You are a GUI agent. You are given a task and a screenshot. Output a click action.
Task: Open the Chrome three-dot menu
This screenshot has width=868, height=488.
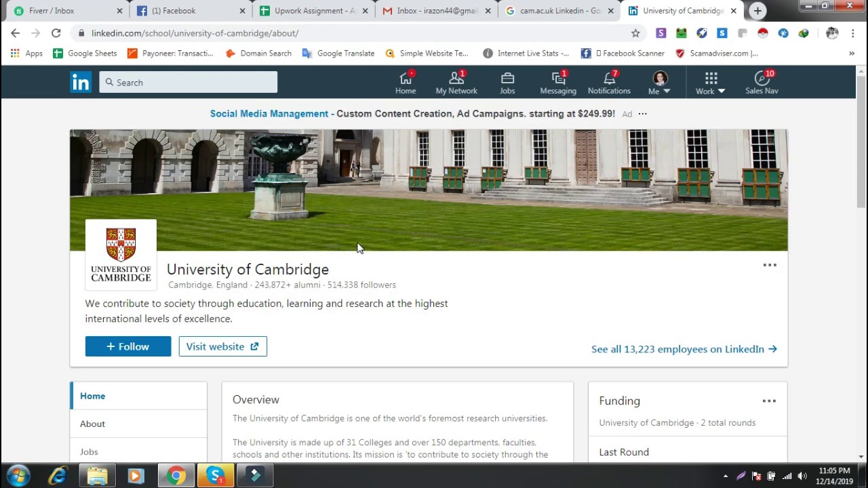click(x=852, y=33)
